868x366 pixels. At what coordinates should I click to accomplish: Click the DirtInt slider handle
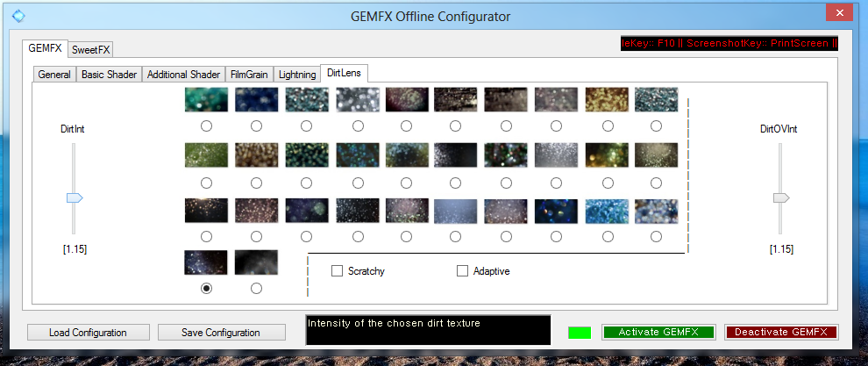click(x=75, y=197)
